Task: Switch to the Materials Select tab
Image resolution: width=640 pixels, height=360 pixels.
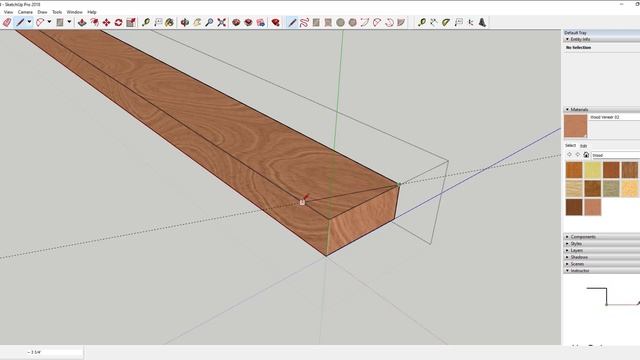Action: pos(570,145)
